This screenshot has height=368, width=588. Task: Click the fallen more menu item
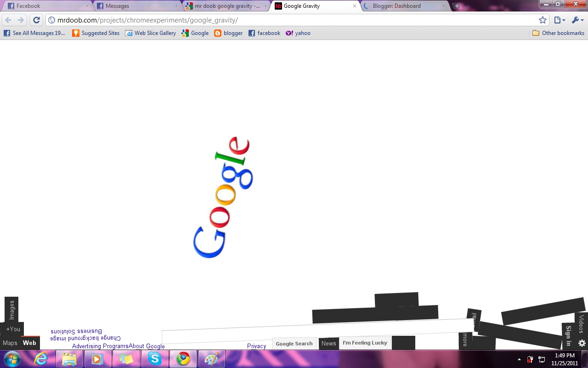tap(465, 339)
